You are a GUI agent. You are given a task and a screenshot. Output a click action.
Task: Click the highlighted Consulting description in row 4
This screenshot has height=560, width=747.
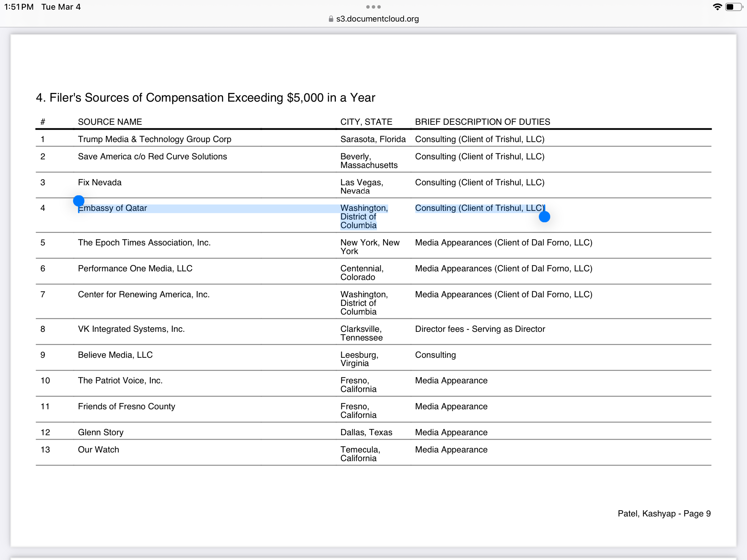pos(480,208)
